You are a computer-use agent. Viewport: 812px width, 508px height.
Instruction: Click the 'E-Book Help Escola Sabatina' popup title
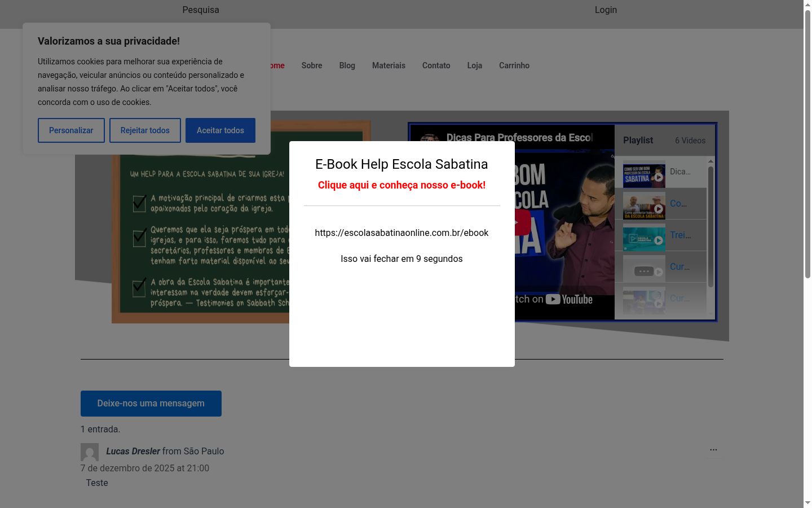coord(401,164)
